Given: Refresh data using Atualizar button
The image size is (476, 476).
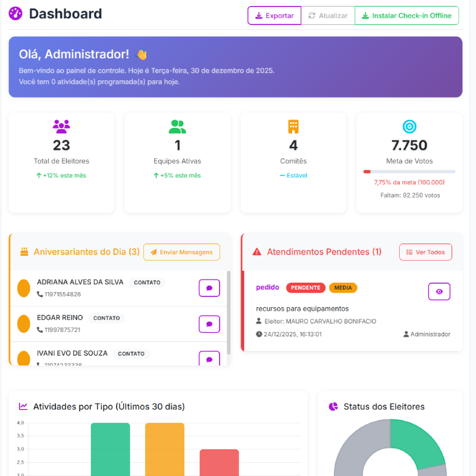Looking at the screenshot, I should click(x=327, y=15).
